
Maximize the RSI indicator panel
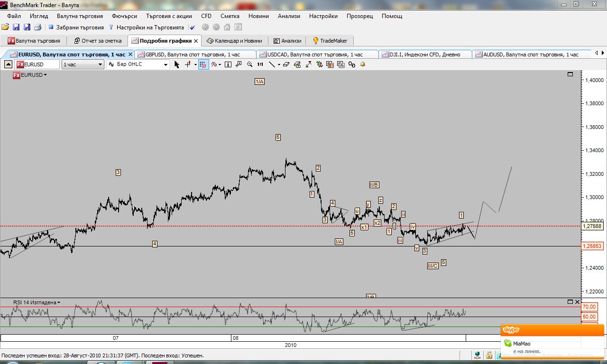click(570, 302)
